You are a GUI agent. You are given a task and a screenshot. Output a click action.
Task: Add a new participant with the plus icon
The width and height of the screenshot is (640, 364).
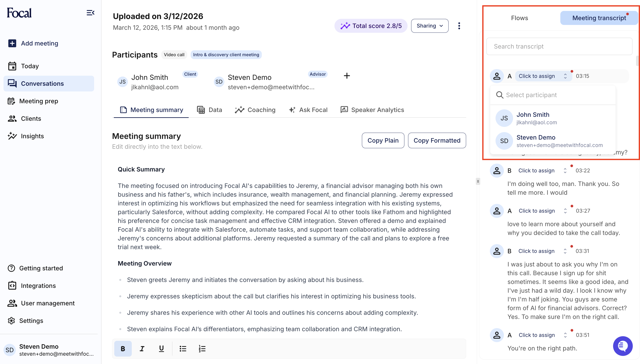(347, 76)
